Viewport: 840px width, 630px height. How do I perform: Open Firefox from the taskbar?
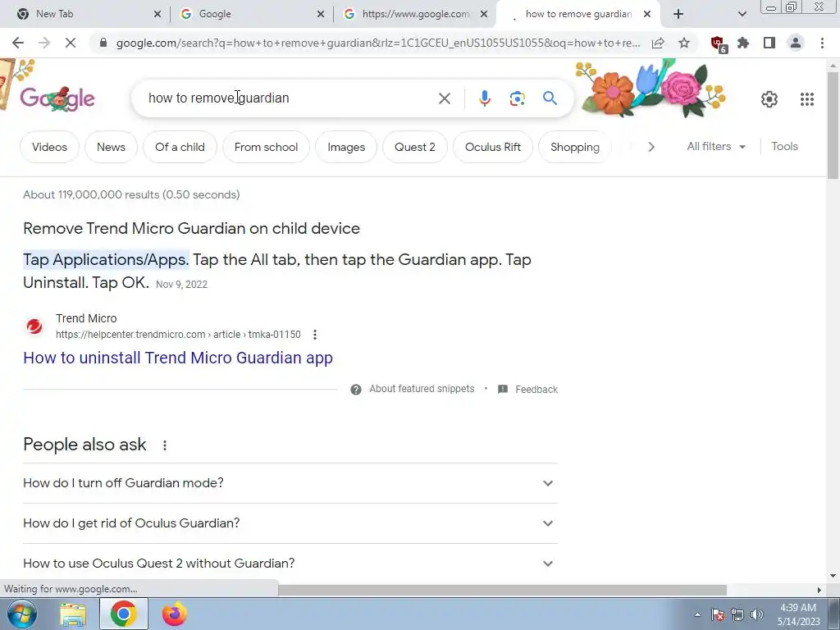click(x=175, y=614)
